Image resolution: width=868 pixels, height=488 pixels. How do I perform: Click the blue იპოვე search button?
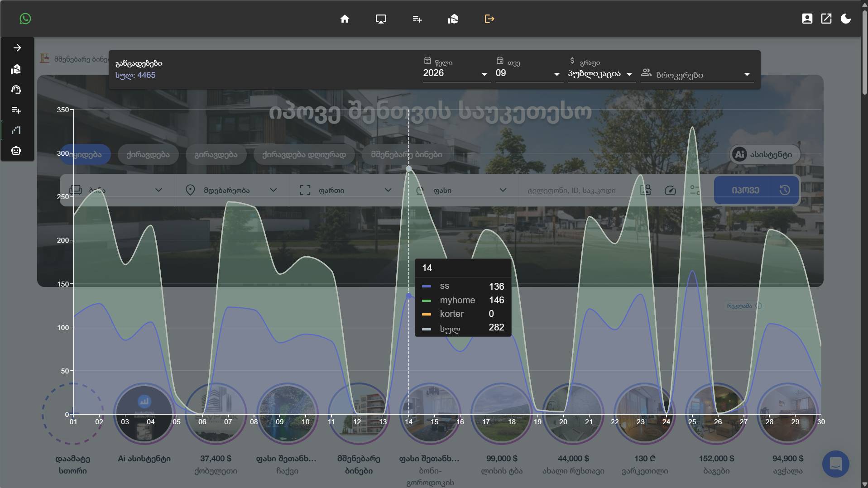756,190
